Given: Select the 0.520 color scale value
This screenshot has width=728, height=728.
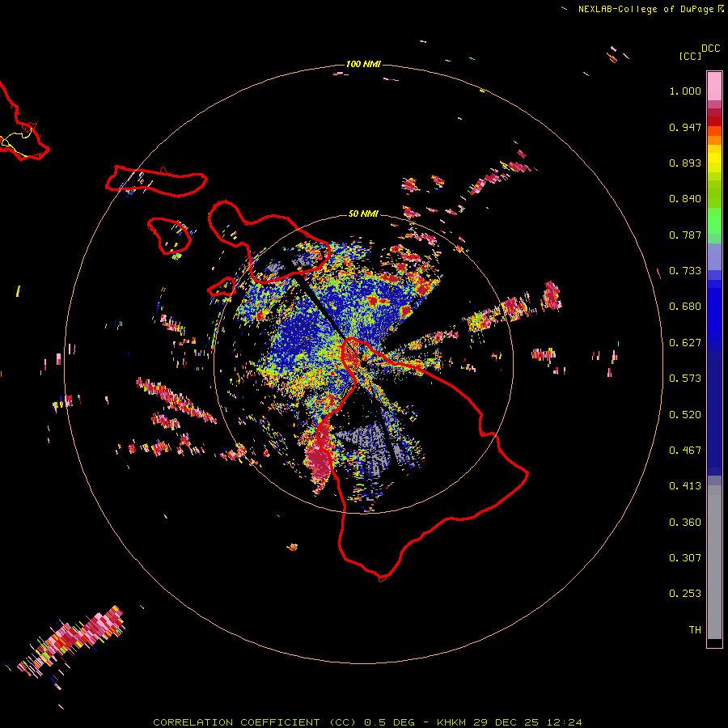Looking at the screenshot, I should click(685, 415).
